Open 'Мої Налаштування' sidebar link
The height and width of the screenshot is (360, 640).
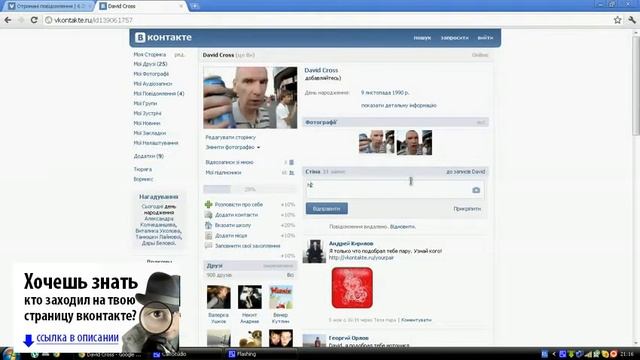pos(156,143)
